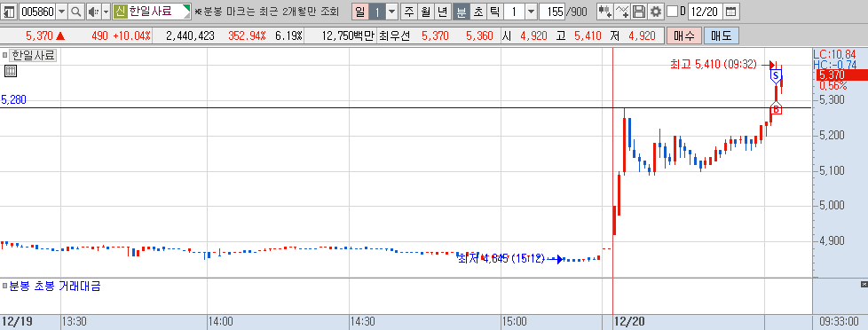The image size is (868, 330).
Task: Click the 매도 sell button
Action: tap(722, 36)
